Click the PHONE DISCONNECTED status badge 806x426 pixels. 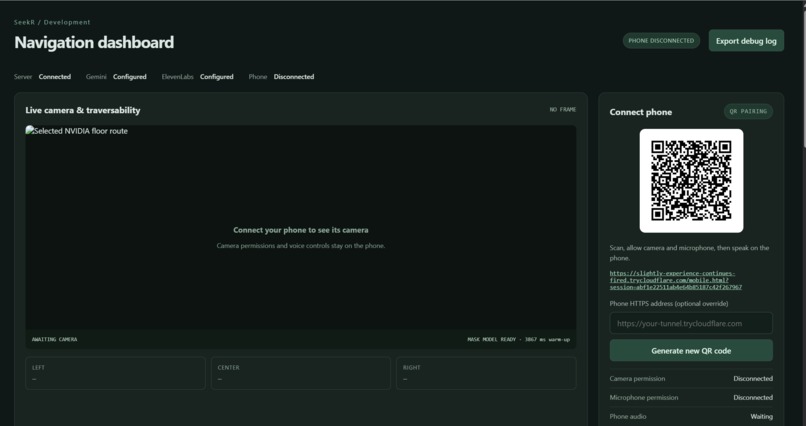point(661,41)
